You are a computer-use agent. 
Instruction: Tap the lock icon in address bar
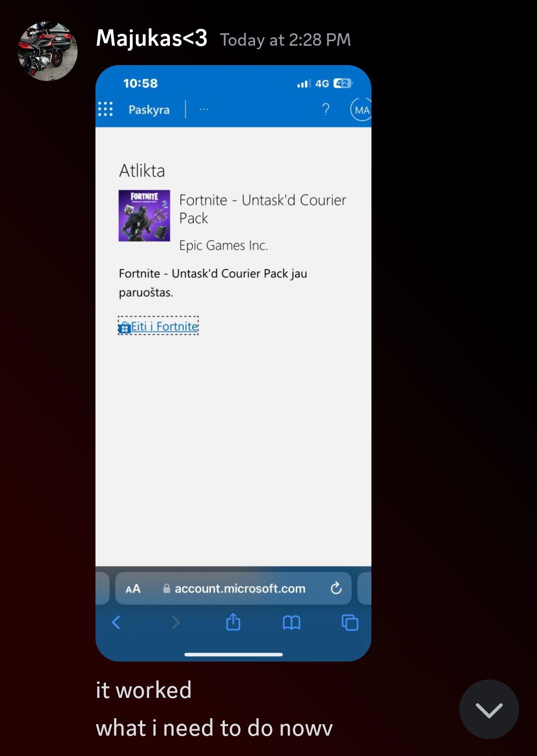point(167,588)
